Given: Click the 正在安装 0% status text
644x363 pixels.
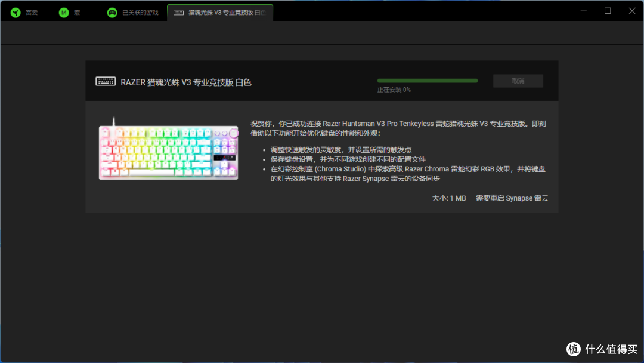Looking at the screenshot, I should 394,90.
